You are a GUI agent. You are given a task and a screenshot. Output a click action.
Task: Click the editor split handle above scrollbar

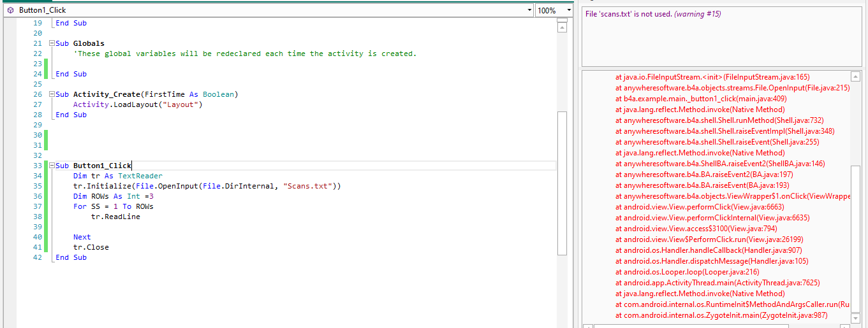(x=562, y=20)
